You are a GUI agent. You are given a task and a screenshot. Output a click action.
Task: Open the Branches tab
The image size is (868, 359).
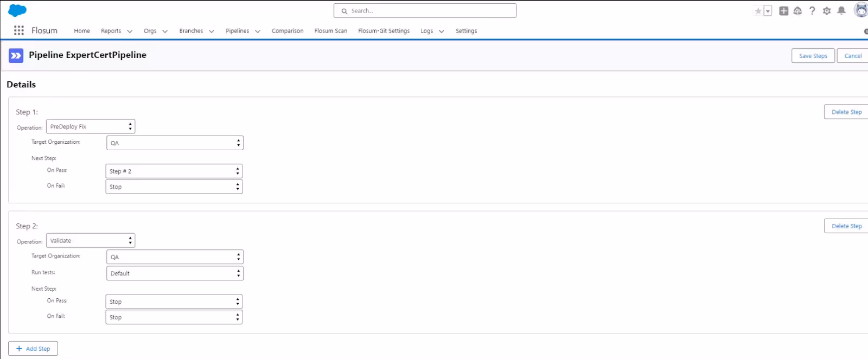tap(191, 31)
